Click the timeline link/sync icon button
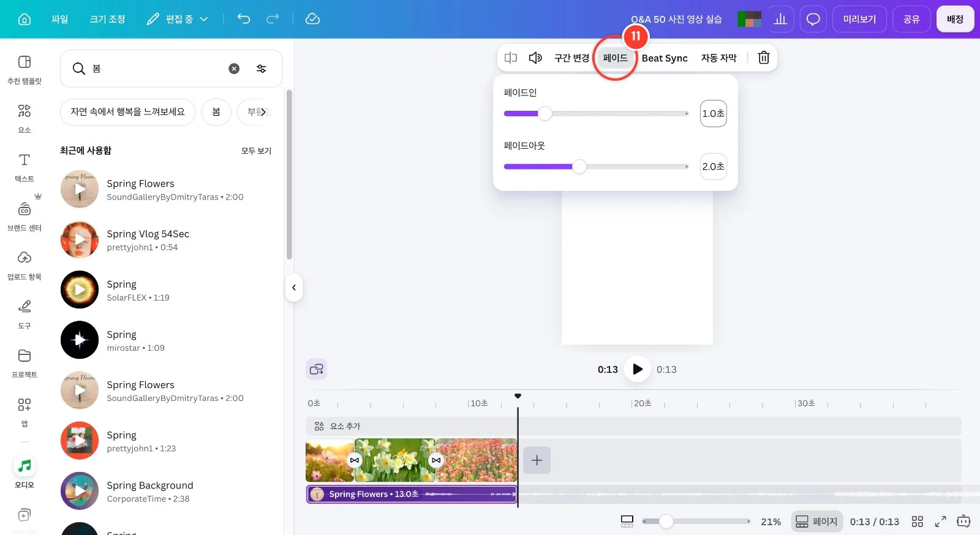Viewport: 980px width, 535px height. coord(317,369)
